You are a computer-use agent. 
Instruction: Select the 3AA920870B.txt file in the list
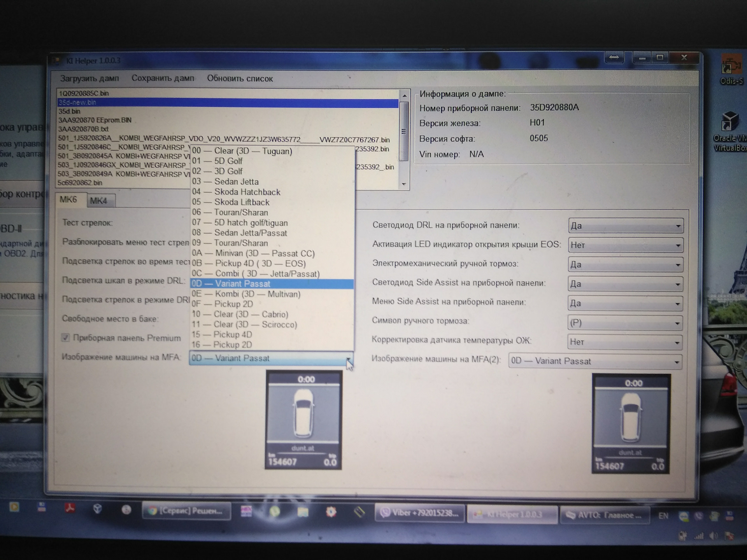tap(84, 129)
